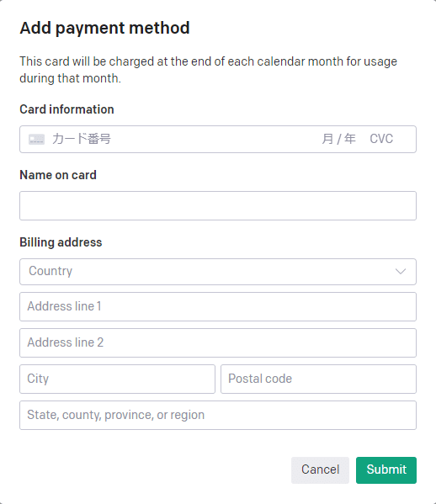This screenshot has height=504, width=436.
Task: Click the Add payment method heading
Action: pos(105,28)
